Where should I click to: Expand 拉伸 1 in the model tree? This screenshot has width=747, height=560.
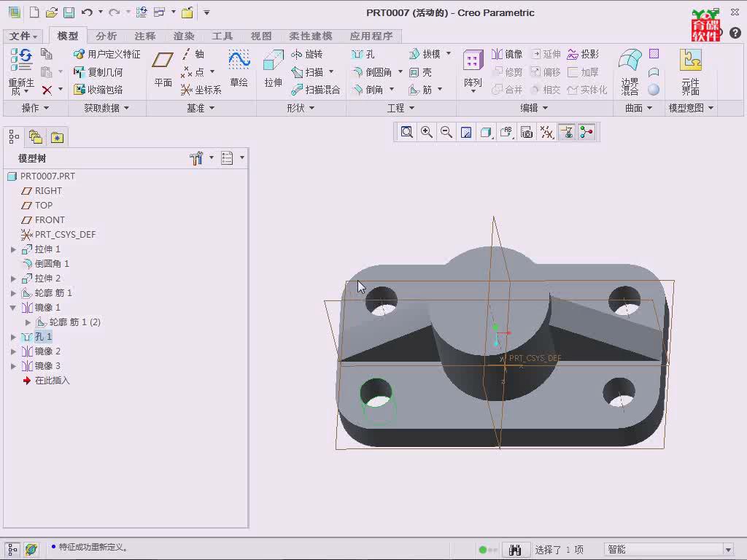(13, 249)
